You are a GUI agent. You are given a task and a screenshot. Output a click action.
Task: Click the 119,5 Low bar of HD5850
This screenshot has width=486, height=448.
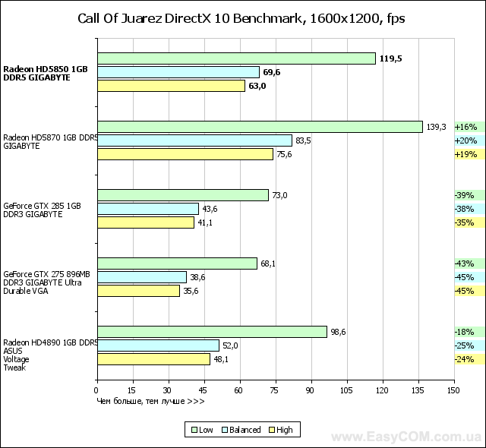coord(236,58)
